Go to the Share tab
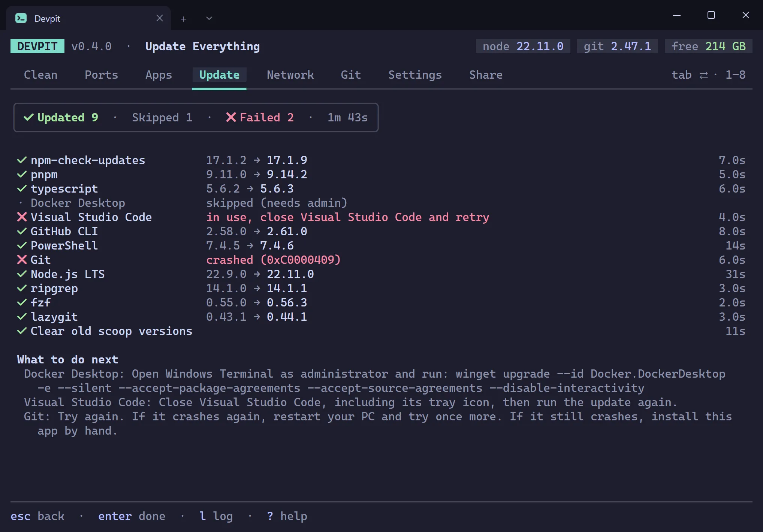 486,75
